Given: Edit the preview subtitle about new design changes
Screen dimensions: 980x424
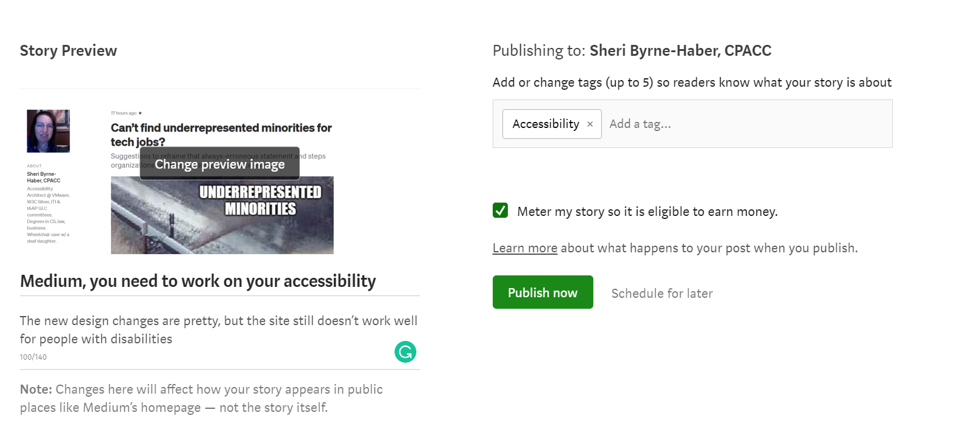Looking at the screenshot, I should pyautogui.click(x=219, y=330).
